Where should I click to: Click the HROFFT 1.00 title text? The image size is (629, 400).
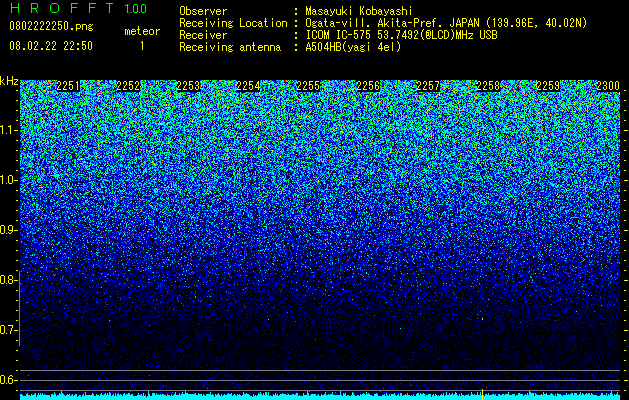click(78, 8)
